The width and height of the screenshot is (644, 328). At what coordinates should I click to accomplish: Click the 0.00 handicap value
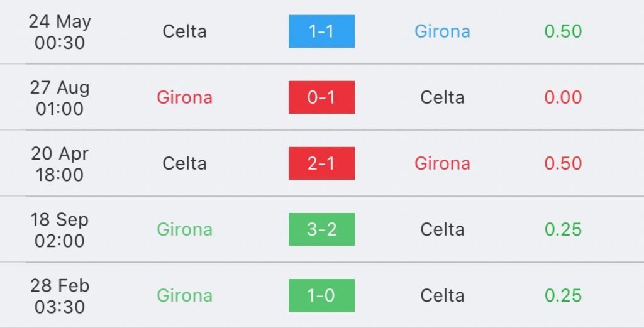(563, 97)
